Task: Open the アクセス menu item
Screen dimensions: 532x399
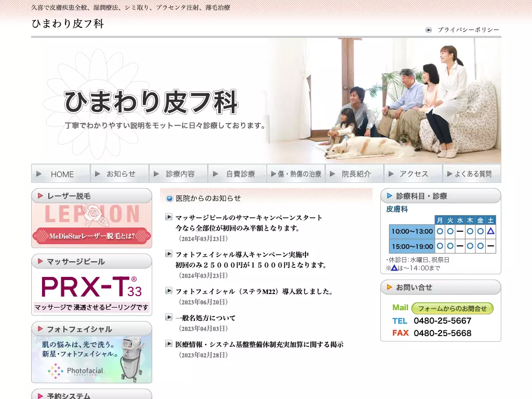Action: point(413,174)
